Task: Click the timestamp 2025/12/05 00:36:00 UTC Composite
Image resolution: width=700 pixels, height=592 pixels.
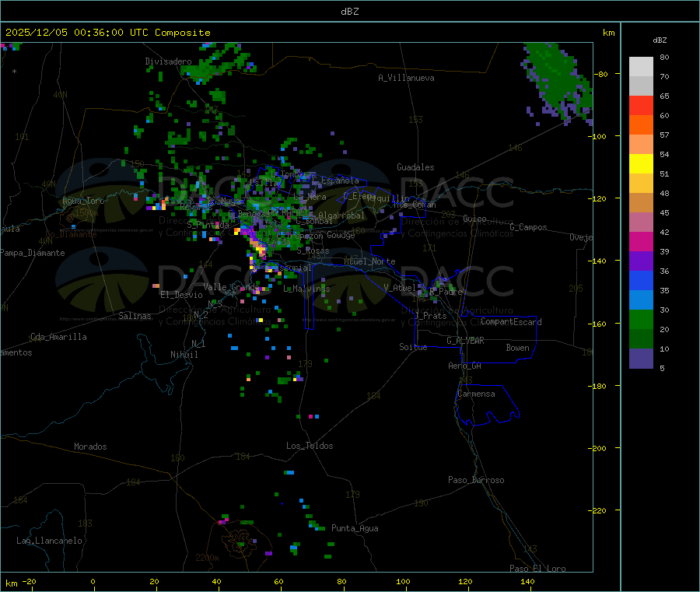Action: pos(107,33)
